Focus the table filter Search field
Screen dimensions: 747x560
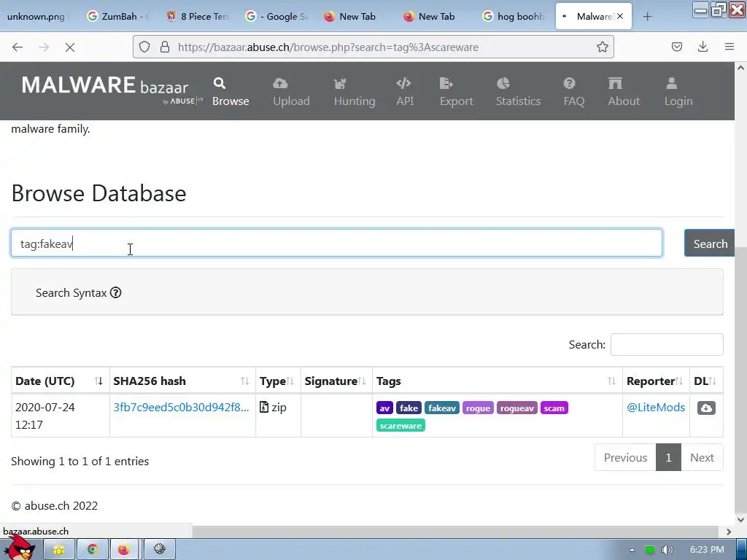(x=667, y=344)
